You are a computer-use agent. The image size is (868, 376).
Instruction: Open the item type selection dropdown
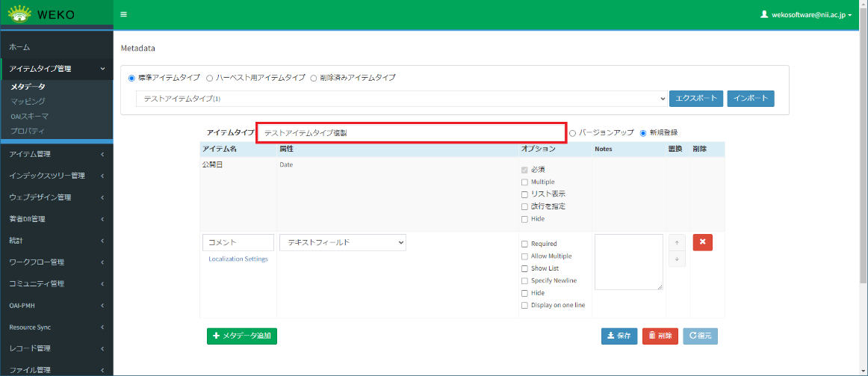point(402,99)
